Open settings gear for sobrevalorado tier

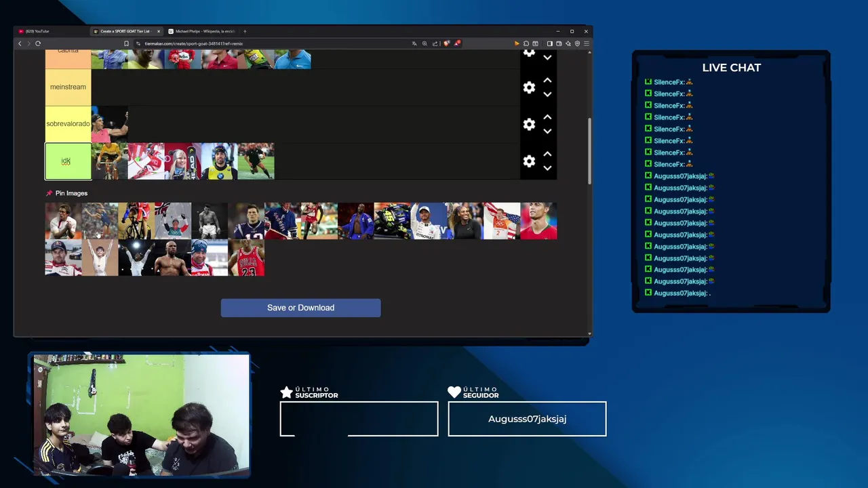(x=529, y=125)
